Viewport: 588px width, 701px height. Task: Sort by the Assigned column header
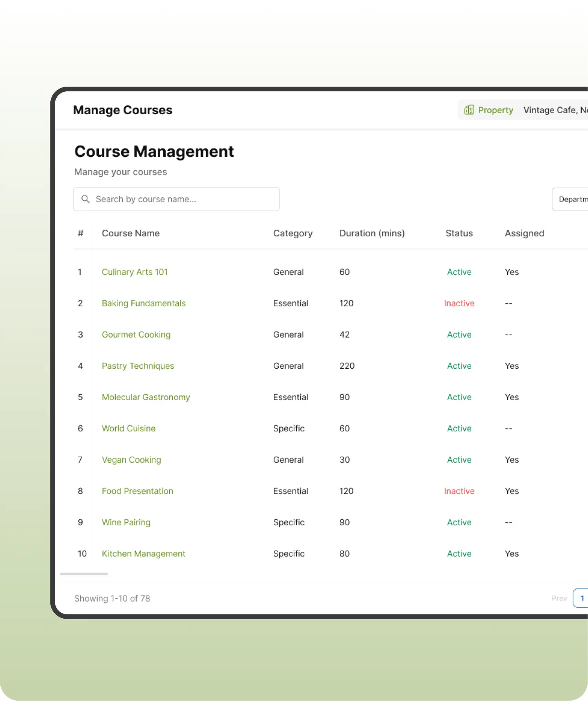(x=524, y=234)
